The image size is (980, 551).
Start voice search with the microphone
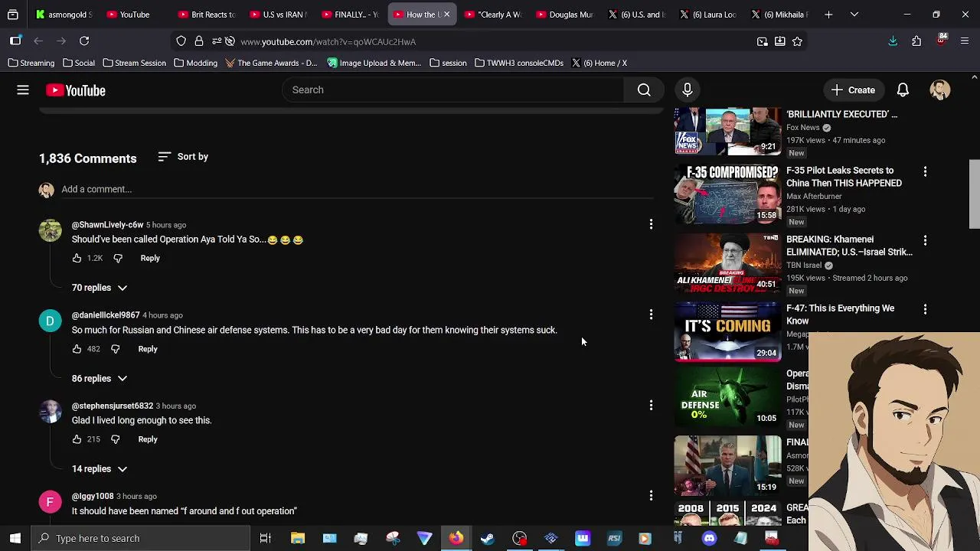click(688, 90)
